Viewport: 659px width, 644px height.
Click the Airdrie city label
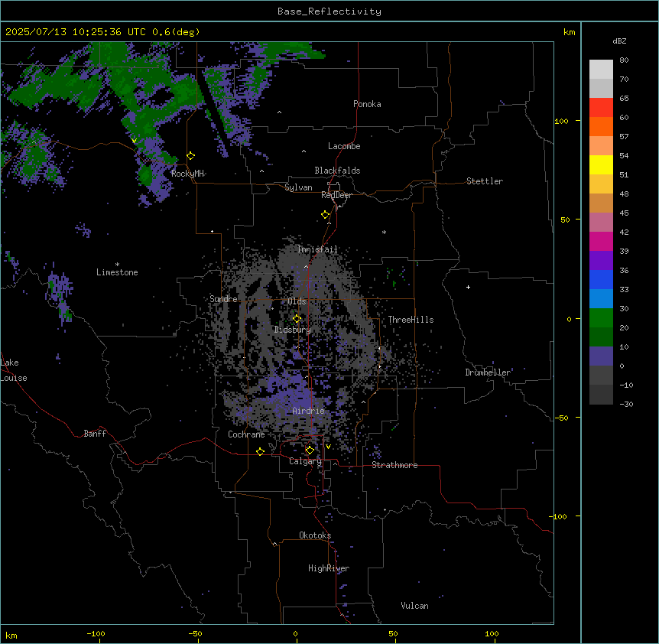coord(309,411)
